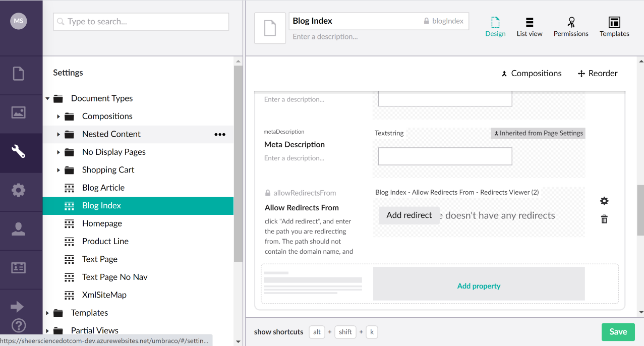
Task: Click the Settings section heading
Action: click(68, 73)
